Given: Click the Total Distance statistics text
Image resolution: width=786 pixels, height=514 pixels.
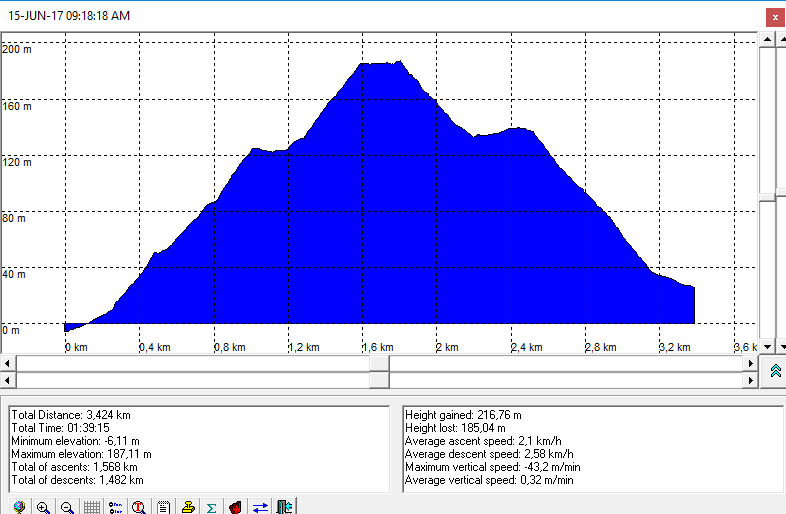Looking at the screenshot, I should pos(71,414).
